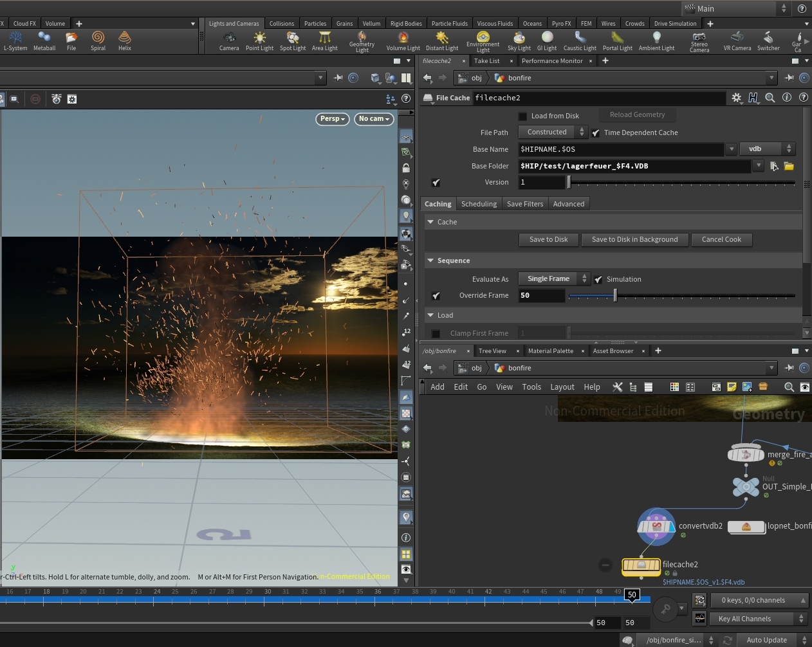Click the Helix shelf tool
812x647 pixels.
[125, 41]
